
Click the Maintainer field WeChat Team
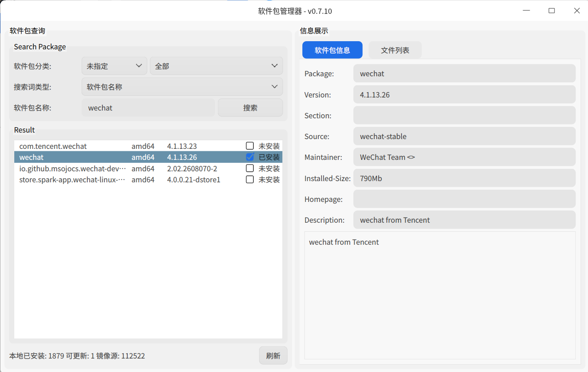click(464, 157)
